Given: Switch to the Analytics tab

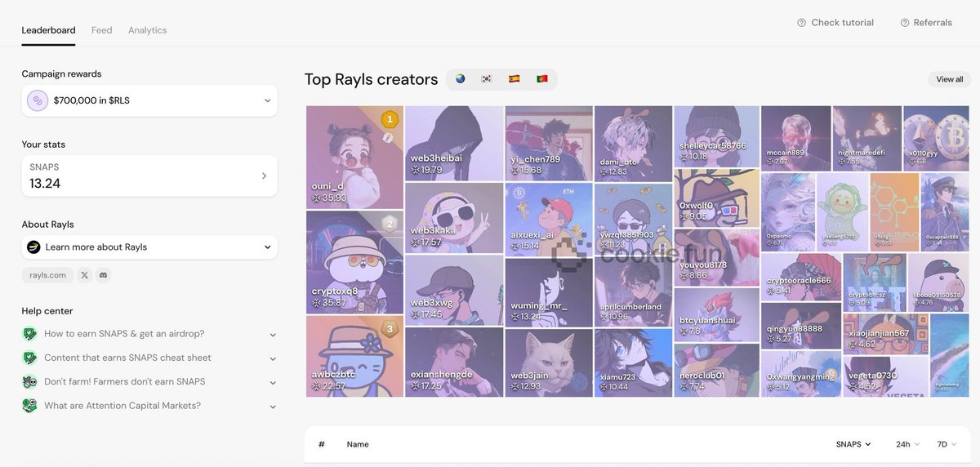Looking at the screenshot, I should click(147, 30).
